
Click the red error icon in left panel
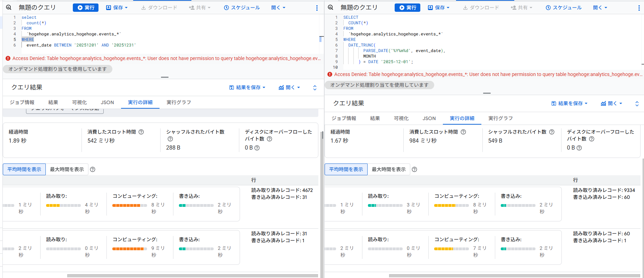8,58
